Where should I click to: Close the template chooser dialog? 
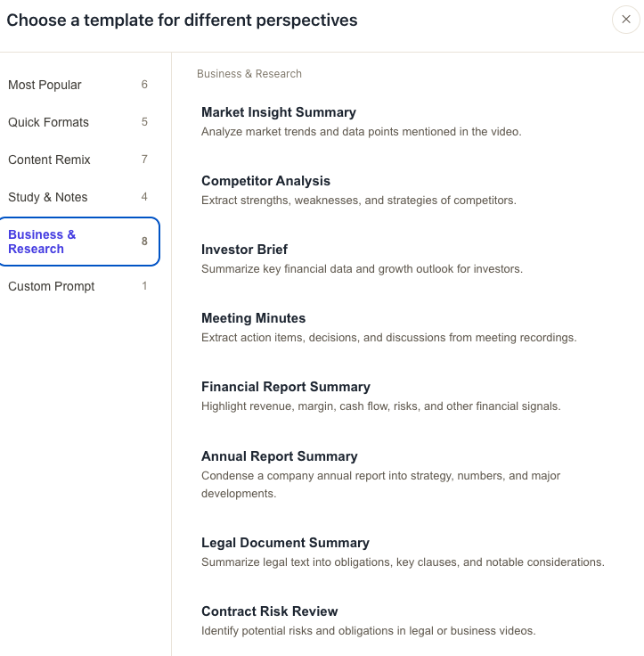click(625, 20)
